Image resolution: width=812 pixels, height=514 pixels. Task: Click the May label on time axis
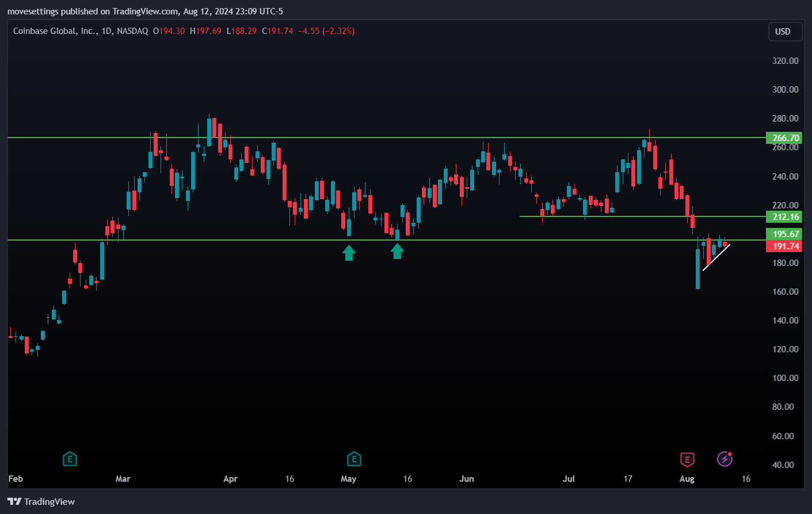click(348, 479)
